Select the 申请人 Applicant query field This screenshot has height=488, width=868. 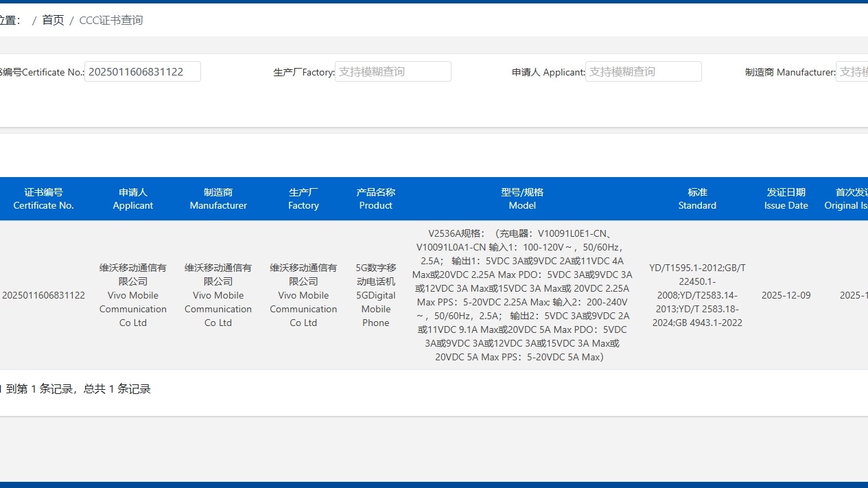(x=643, y=71)
